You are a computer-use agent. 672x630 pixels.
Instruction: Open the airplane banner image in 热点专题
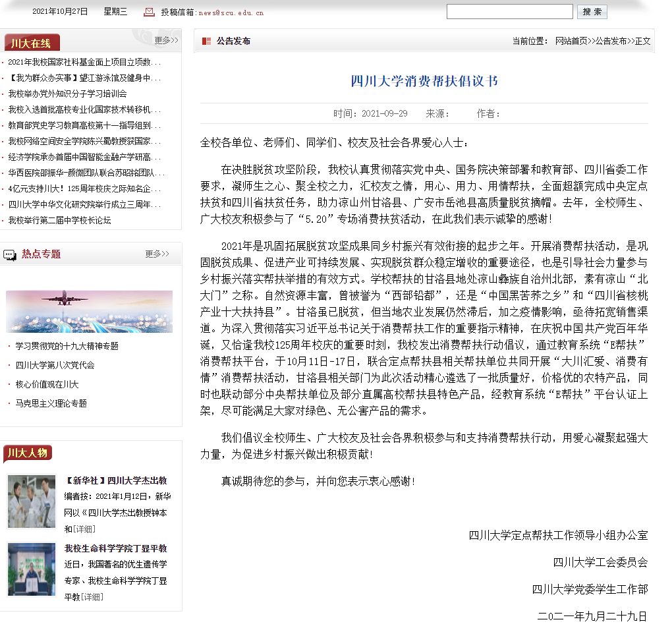pyautogui.click(x=89, y=311)
